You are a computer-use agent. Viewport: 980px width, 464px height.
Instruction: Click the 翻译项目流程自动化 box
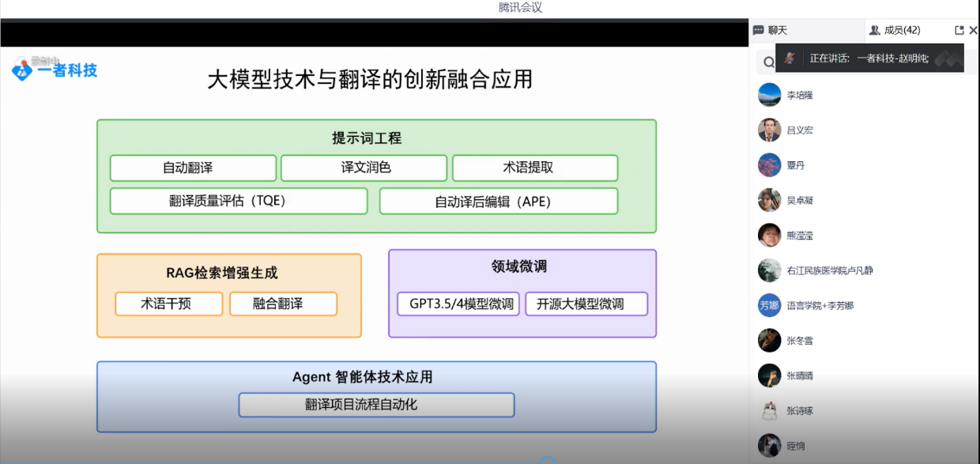point(376,405)
